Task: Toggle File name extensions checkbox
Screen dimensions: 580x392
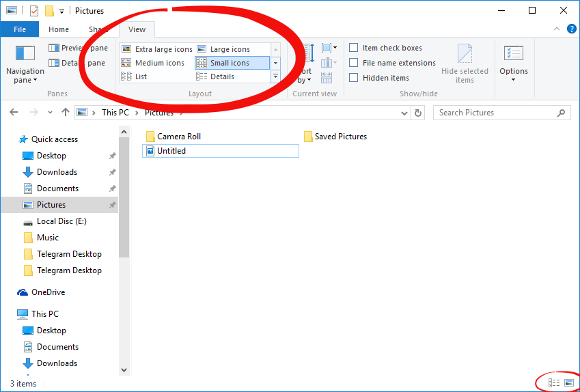Action: [354, 63]
